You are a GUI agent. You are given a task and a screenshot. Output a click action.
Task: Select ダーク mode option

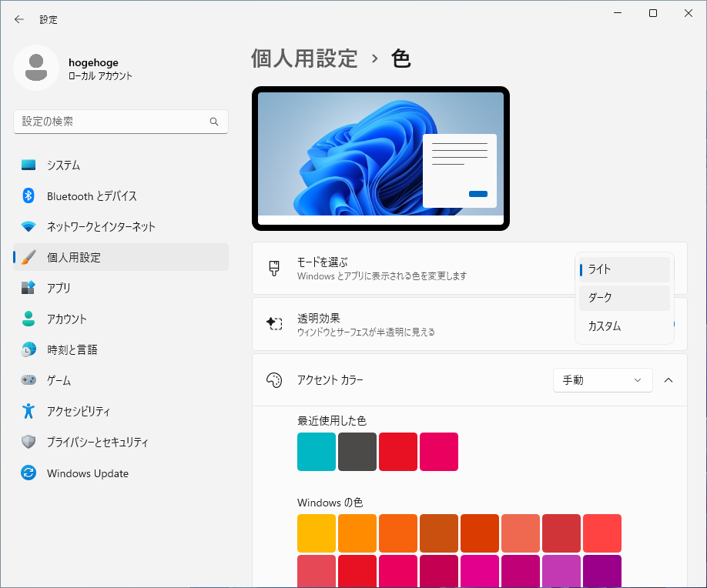click(x=625, y=298)
